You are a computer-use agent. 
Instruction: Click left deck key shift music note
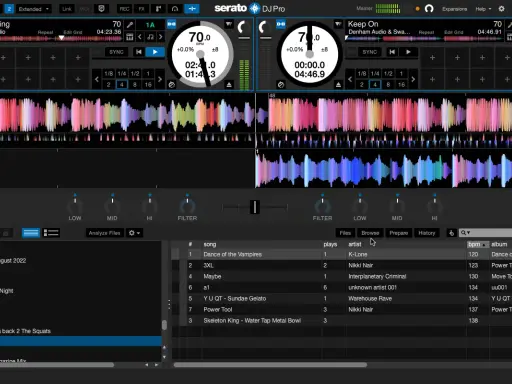click(x=150, y=37)
